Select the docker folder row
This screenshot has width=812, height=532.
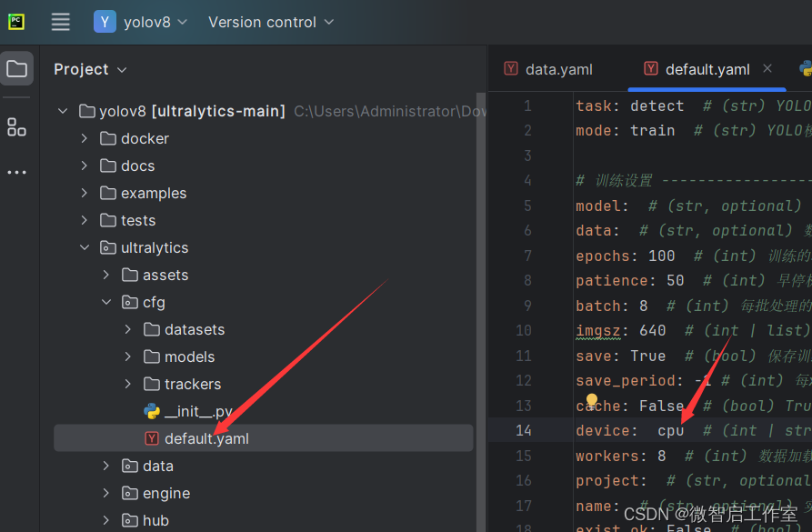click(x=263, y=138)
